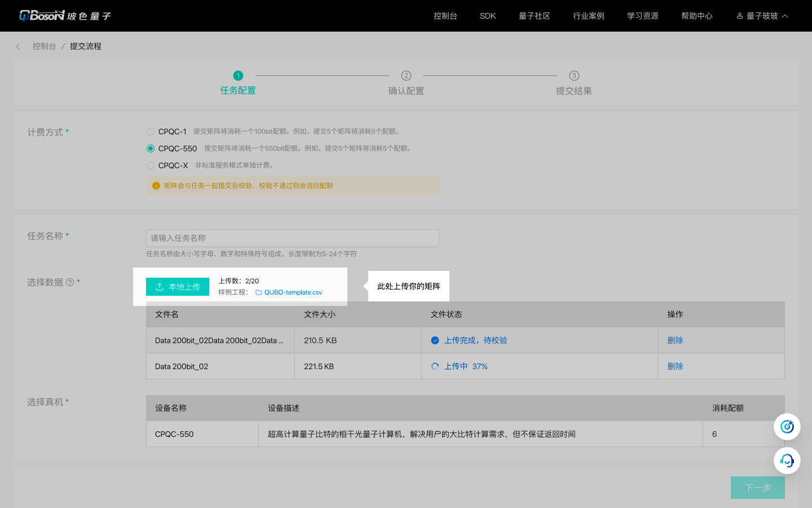The height and width of the screenshot is (508, 812).
Task: Click the 消耗配额 column header
Action: point(728,408)
